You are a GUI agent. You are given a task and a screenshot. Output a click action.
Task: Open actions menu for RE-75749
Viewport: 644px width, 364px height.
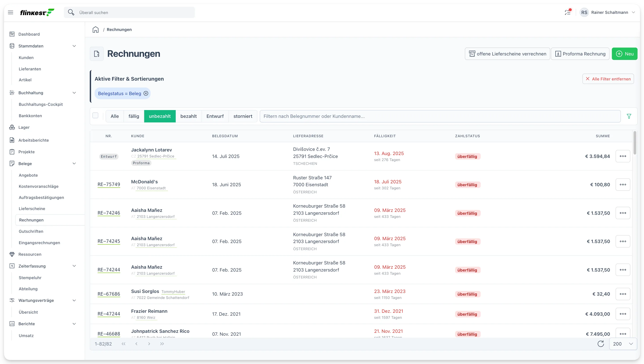(x=623, y=185)
